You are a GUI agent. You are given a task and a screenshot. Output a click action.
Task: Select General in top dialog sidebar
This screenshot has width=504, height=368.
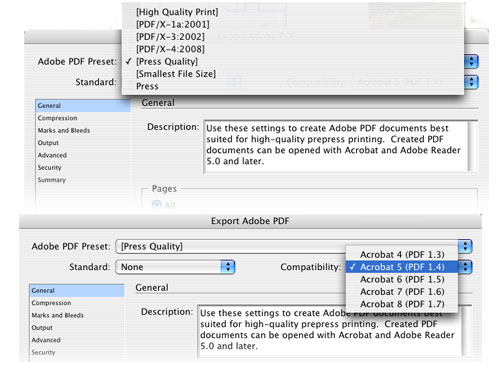pyautogui.click(x=83, y=106)
